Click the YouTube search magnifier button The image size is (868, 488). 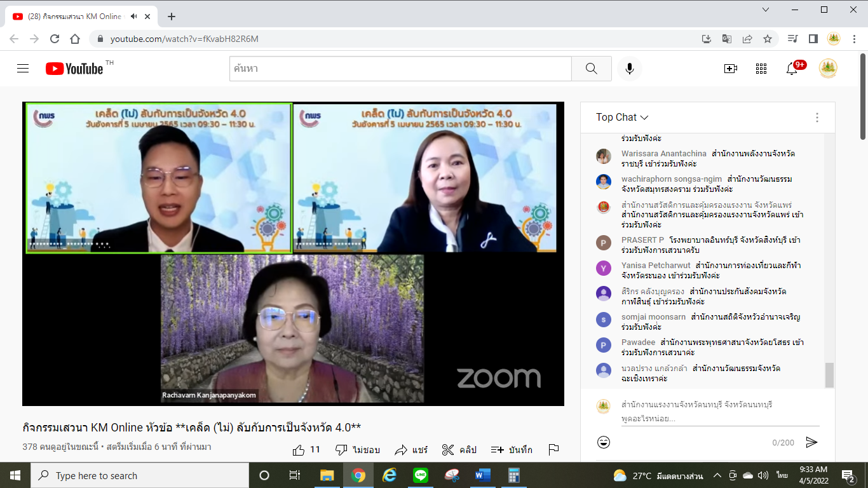pyautogui.click(x=591, y=69)
